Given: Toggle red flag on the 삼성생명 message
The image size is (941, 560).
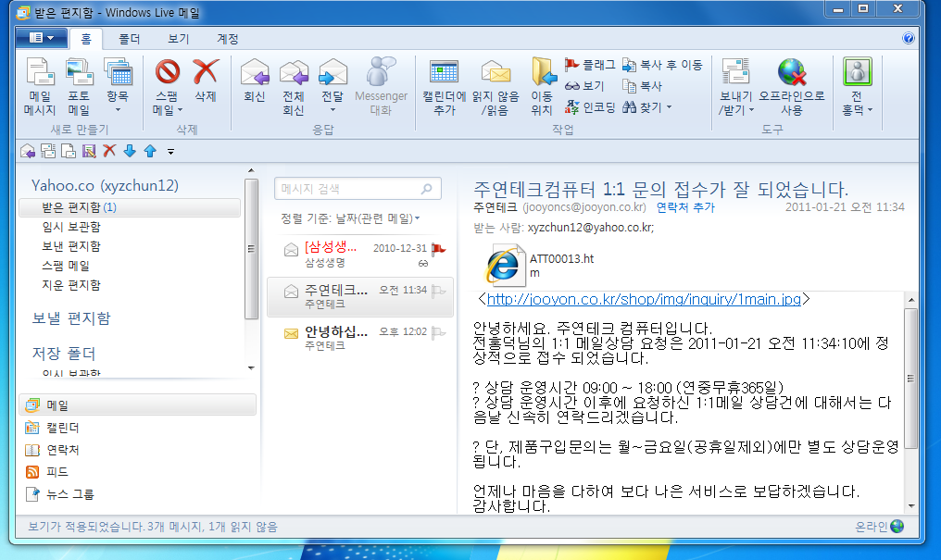Looking at the screenshot, I should click(x=439, y=248).
